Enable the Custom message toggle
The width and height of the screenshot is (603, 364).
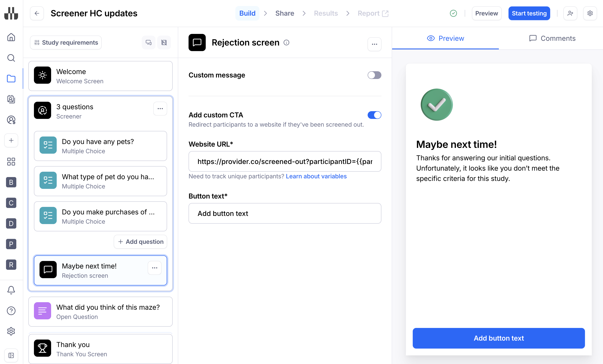[x=374, y=75]
